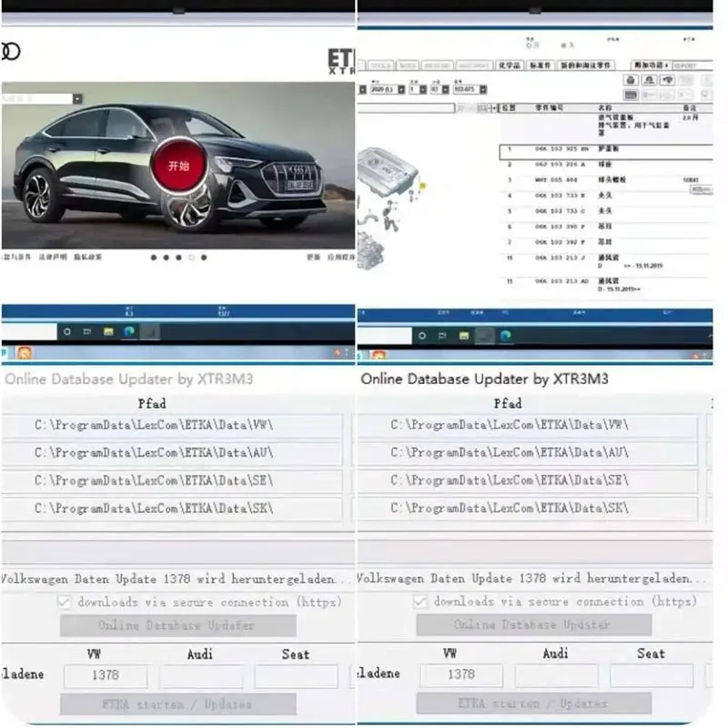Click Cortana circle icon in right taskbar
728x728 pixels.
click(x=422, y=336)
